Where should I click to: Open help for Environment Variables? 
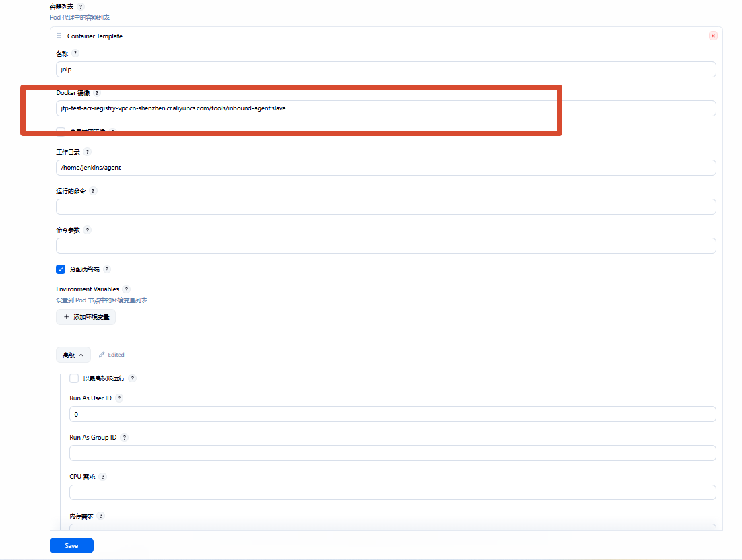(x=127, y=289)
